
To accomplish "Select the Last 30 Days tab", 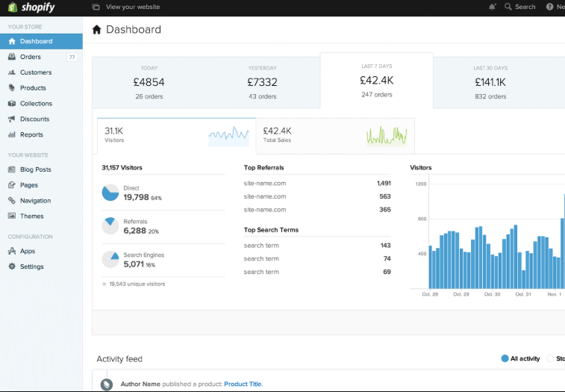I will click(490, 83).
